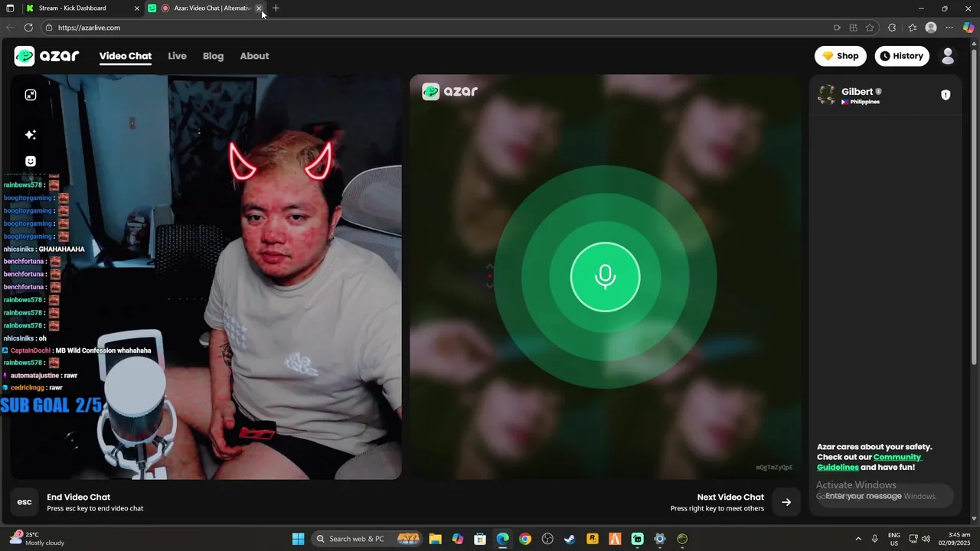This screenshot has height=551, width=980.
Task: Open the last round taskbar app icon
Action: click(x=682, y=539)
